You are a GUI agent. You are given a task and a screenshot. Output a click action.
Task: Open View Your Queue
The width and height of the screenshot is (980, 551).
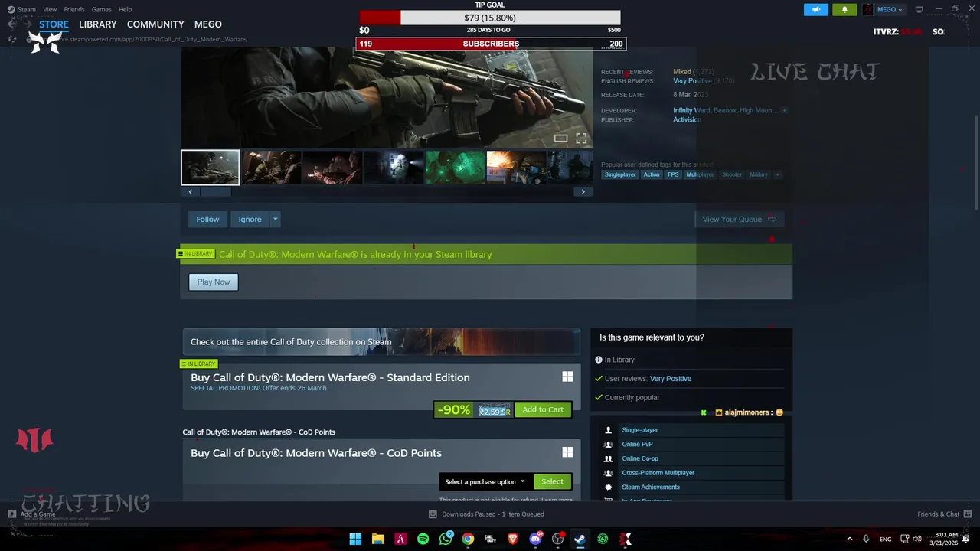click(x=739, y=220)
